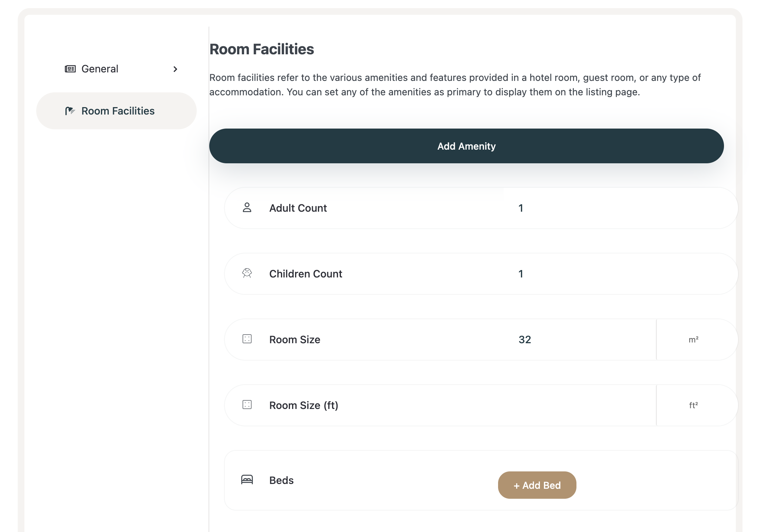Click the person icon for Adult Count
Image resolution: width=758 pixels, height=532 pixels.
pos(247,208)
